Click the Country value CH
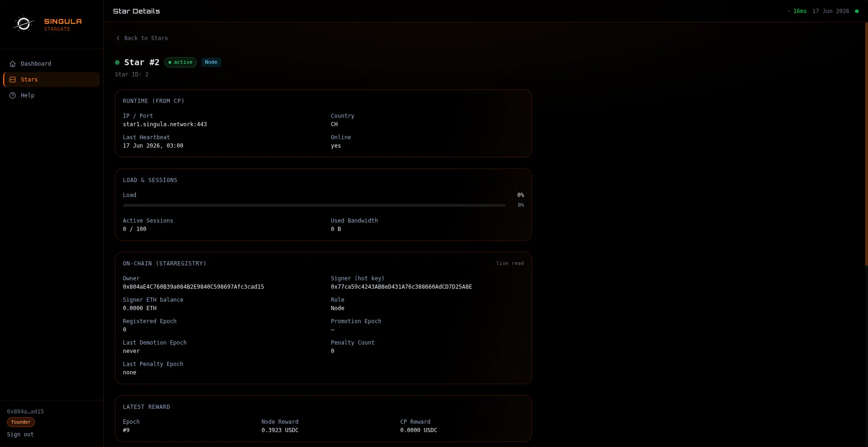Viewport: 868px width, 447px height. click(334, 124)
